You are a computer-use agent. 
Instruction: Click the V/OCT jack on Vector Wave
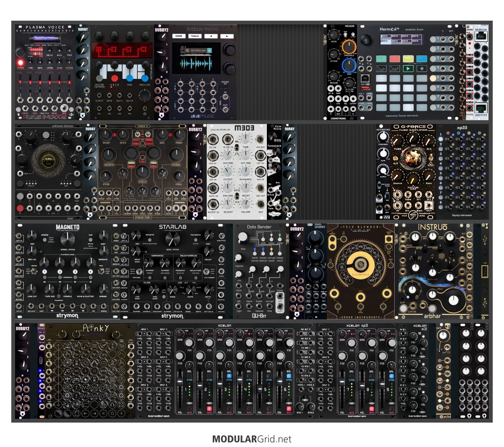pyautogui.click(x=100, y=95)
